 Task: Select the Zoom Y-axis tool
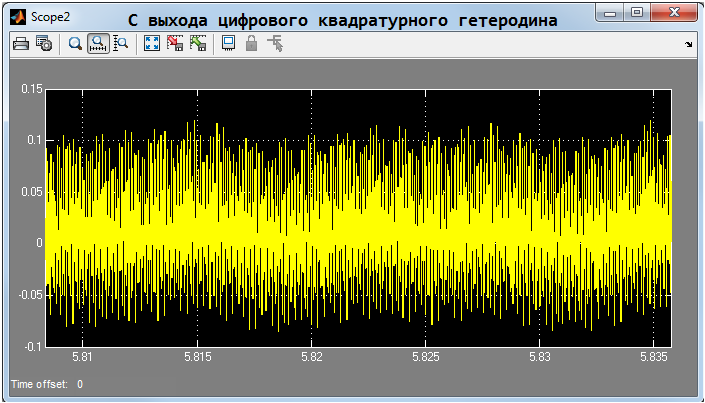click(120, 44)
